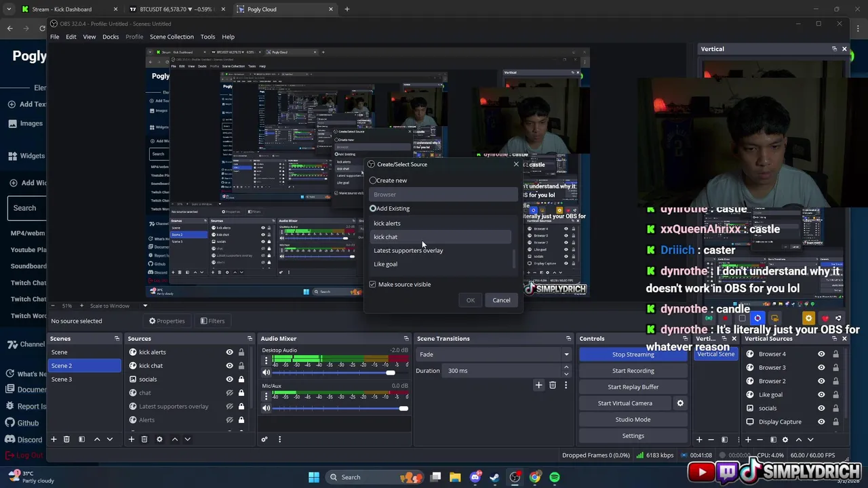Move source up in Sources toolbar

tap(175, 439)
